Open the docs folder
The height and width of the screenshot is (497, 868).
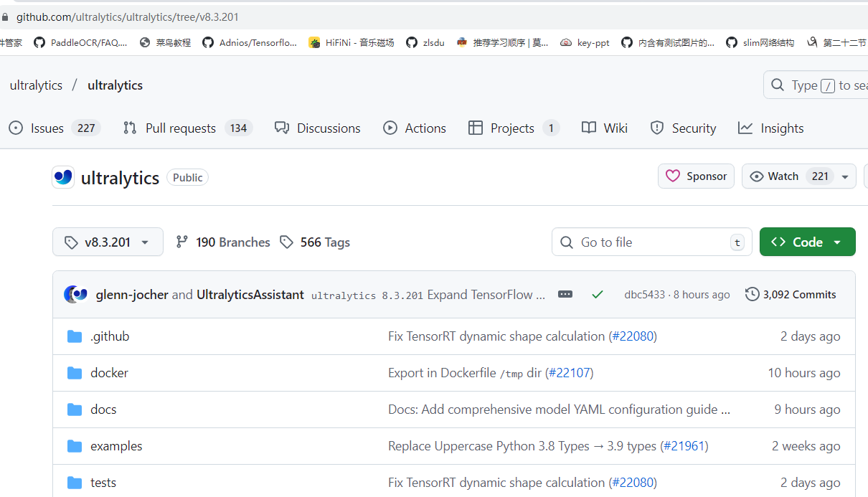[x=103, y=410]
